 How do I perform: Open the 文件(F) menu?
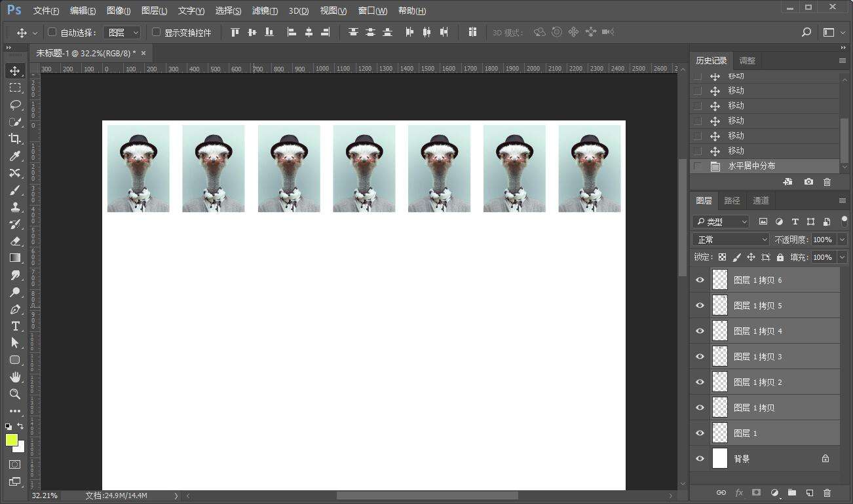[46, 11]
